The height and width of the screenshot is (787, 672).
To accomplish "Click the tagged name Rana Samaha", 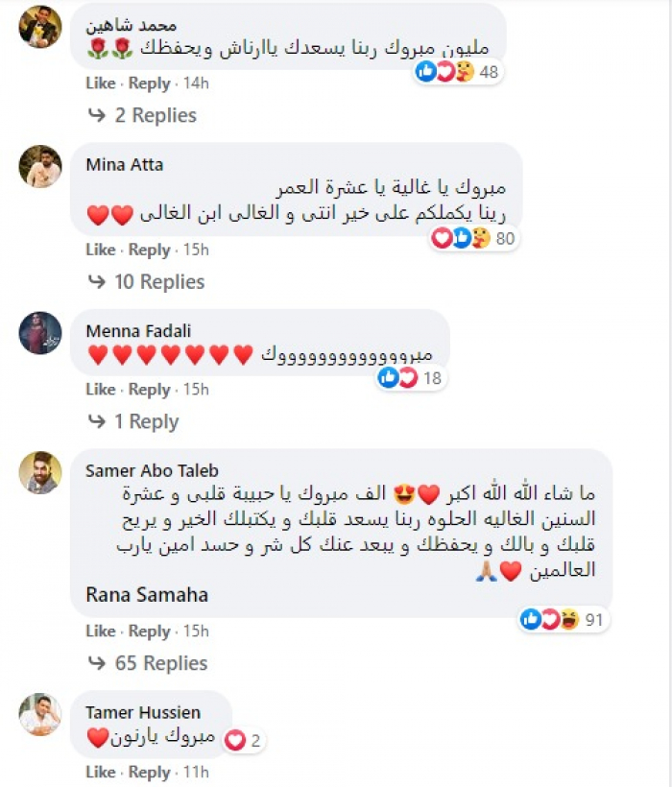I will [147, 595].
